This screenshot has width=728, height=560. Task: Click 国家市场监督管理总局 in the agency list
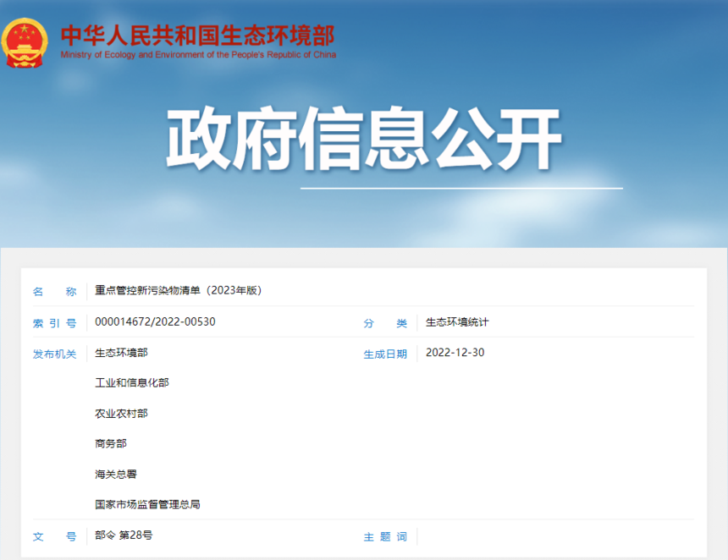tap(147, 504)
